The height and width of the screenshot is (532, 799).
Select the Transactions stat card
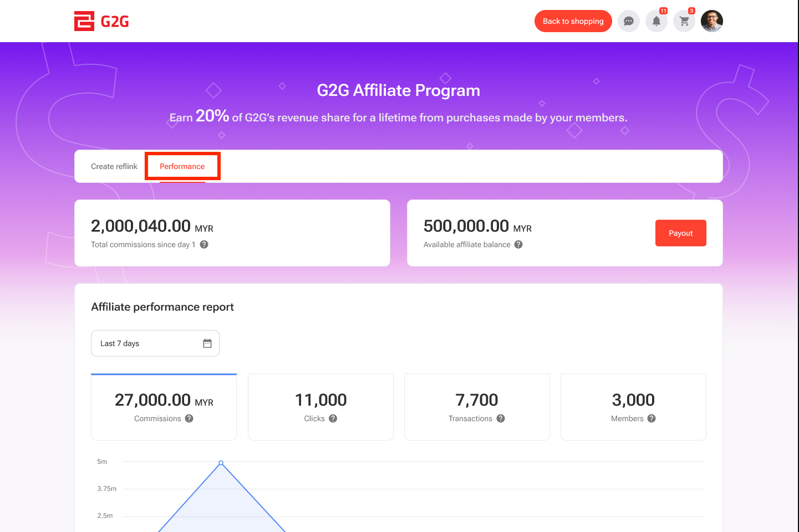point(477,407)
